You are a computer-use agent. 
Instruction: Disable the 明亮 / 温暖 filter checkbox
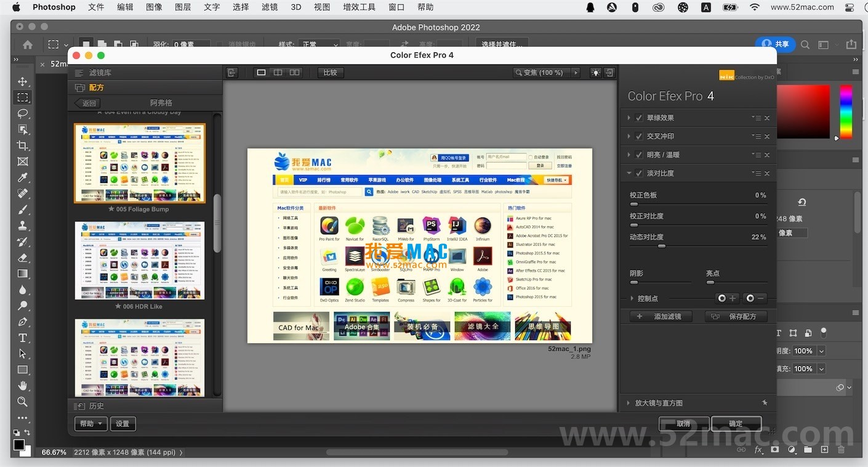(x=639, y=155)
